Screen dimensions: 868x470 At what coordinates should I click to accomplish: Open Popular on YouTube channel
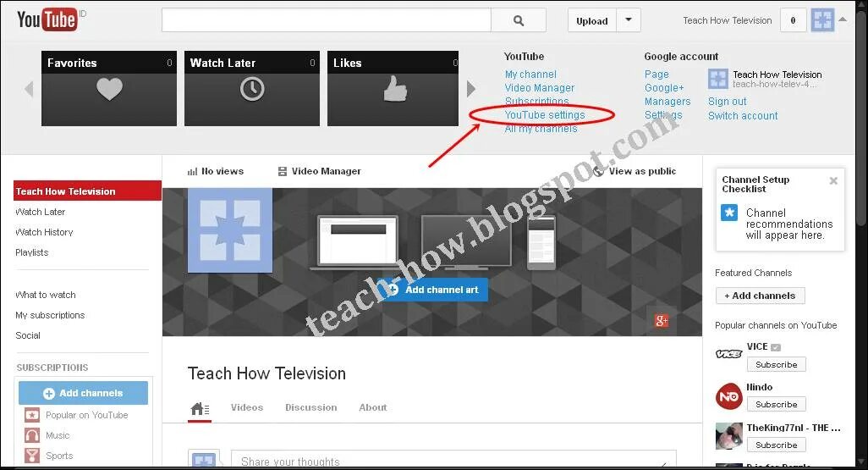tap(76, 415)
